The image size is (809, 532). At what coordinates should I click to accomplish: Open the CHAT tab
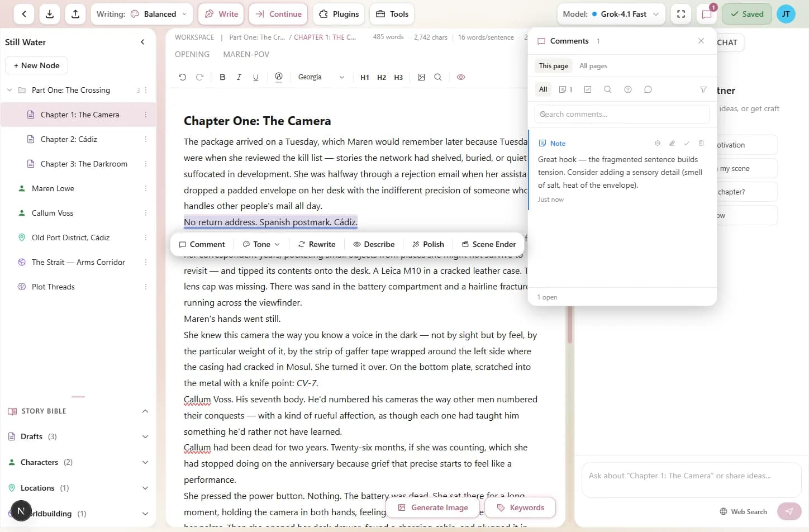[x=727, y=42]
